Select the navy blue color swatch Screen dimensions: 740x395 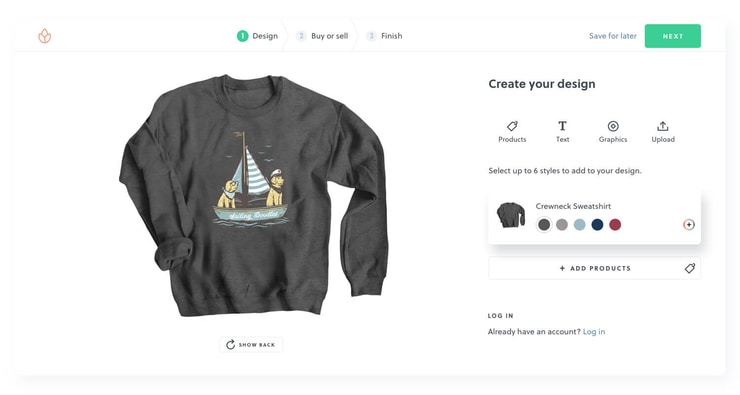[x=597, y=225]
